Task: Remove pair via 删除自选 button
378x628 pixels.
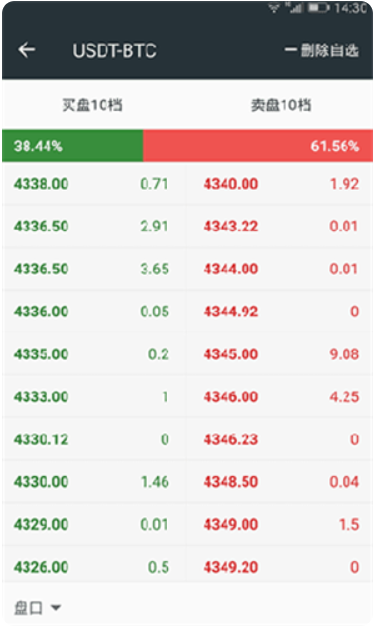Action: (x=322, y=50)
